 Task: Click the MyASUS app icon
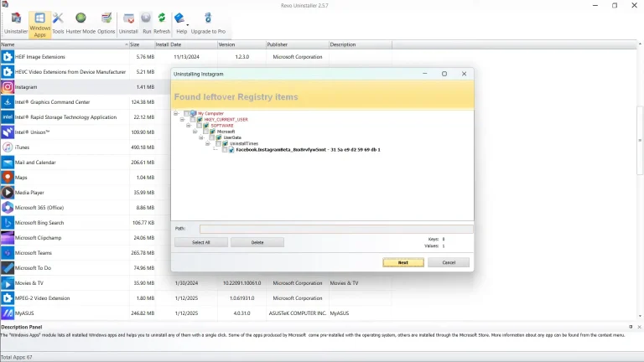click(8, 313)
